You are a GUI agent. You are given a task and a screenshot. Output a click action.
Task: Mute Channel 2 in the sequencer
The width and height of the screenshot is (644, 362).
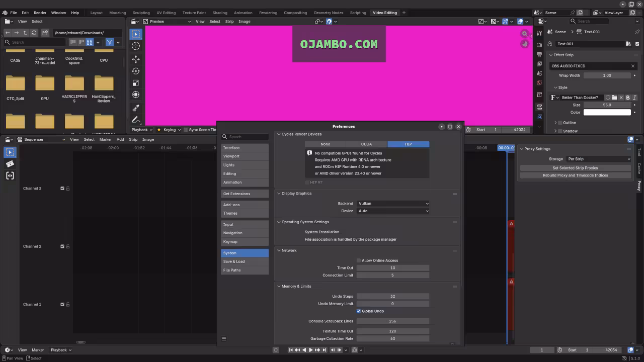click(62, 246)
